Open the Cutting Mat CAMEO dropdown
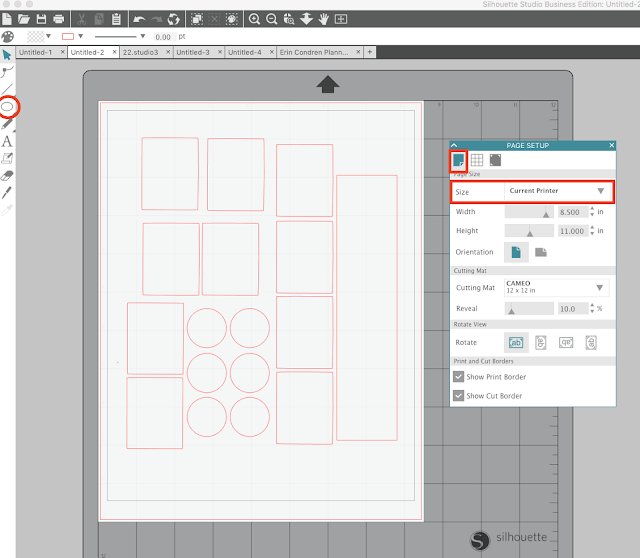The height and width of the screenshot is (558, 640). pyautogui.click(x=557, y=287)
